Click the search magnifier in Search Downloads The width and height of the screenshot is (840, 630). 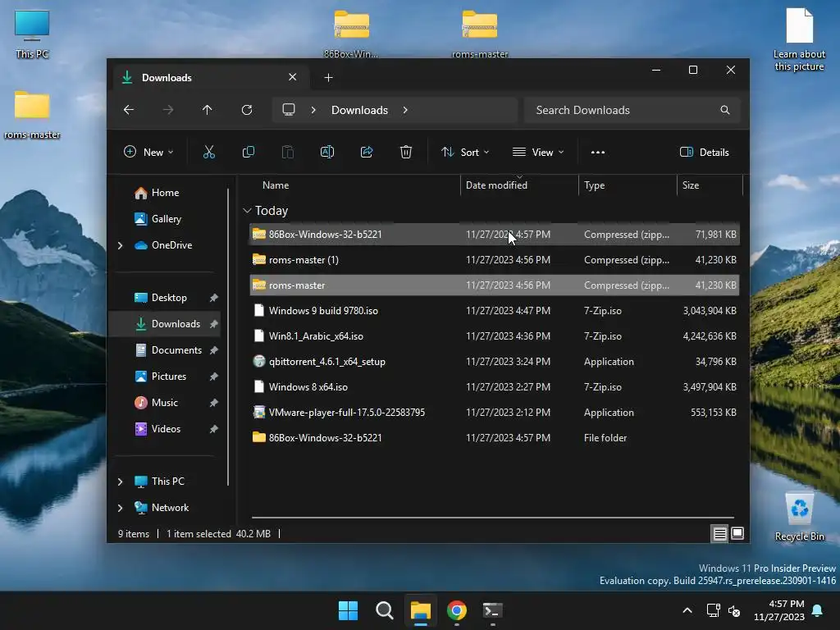point(725,110)
